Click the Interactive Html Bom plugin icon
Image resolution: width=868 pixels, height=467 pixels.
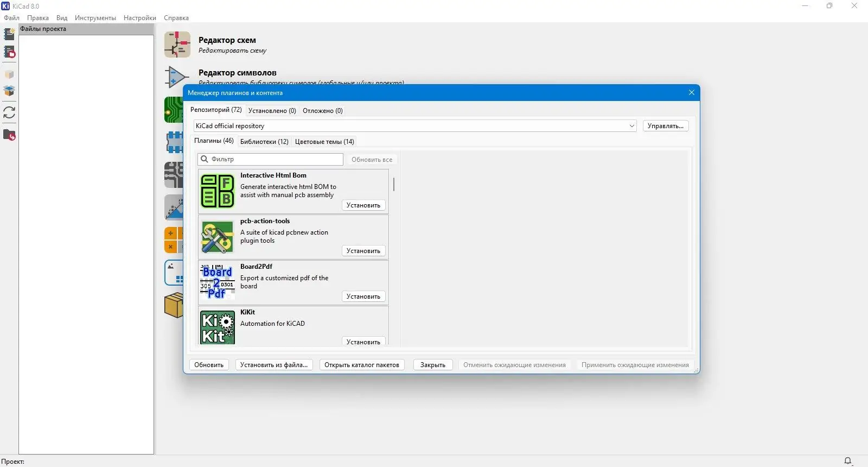[x=218, y=191]
